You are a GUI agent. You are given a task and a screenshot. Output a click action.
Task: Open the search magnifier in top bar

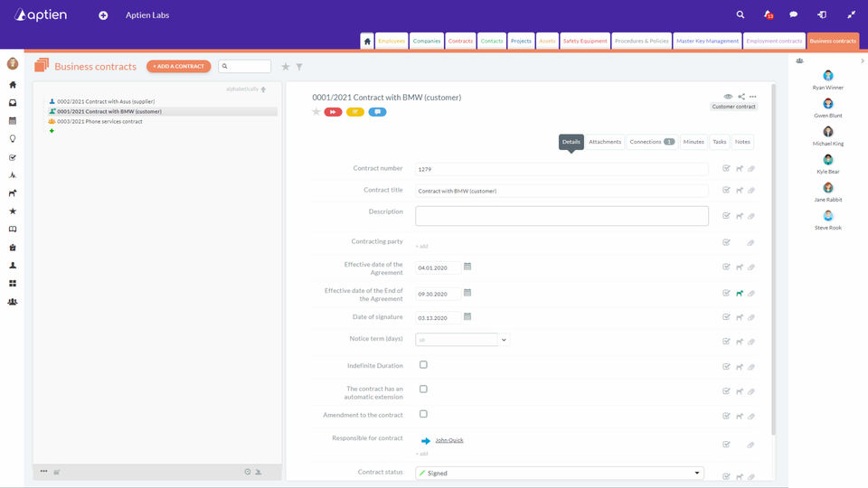point(741,15)
